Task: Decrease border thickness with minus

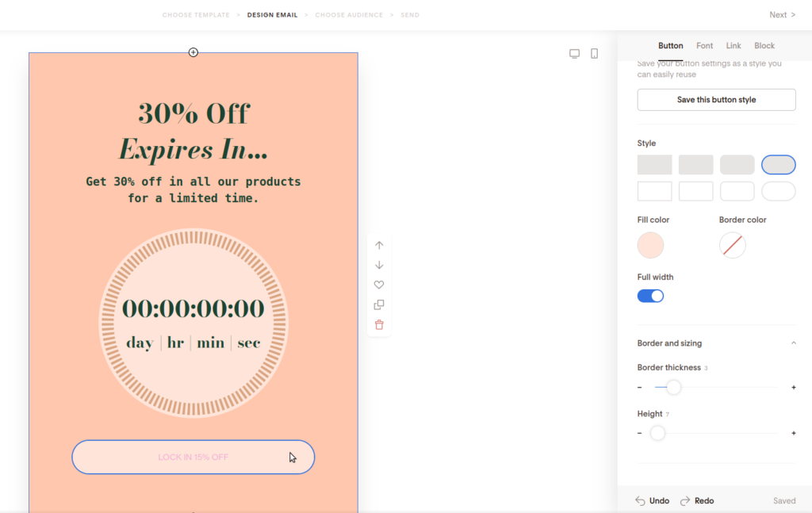Action: [640, 387]
